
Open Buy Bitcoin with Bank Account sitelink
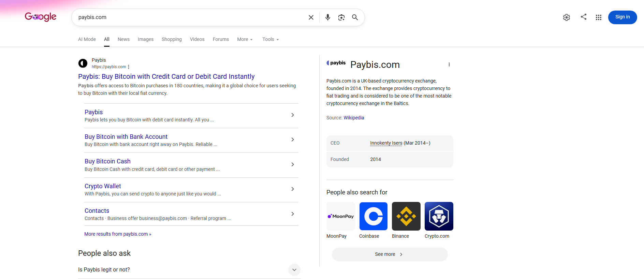[126, 137]
